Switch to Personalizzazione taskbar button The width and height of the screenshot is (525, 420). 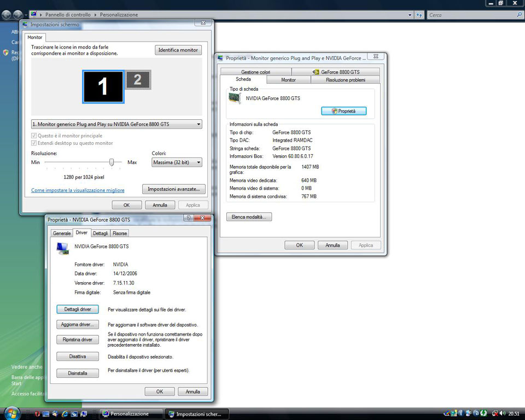click(x=131, y=414)
